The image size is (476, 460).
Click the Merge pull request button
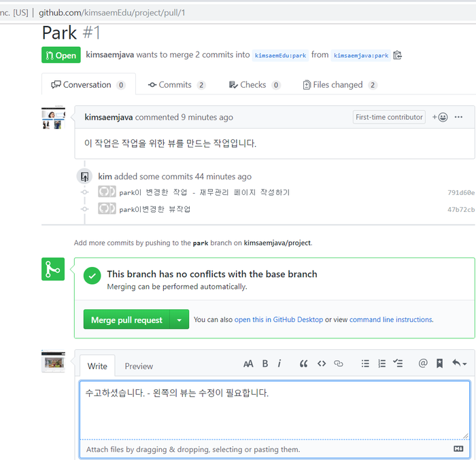tap(126, 320)
